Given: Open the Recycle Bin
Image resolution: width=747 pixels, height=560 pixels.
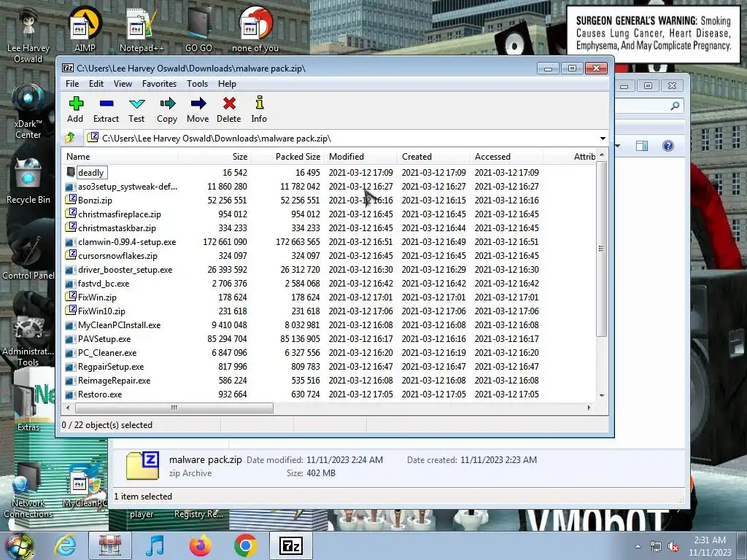Looking at the screenshot, I should [28, 181].
